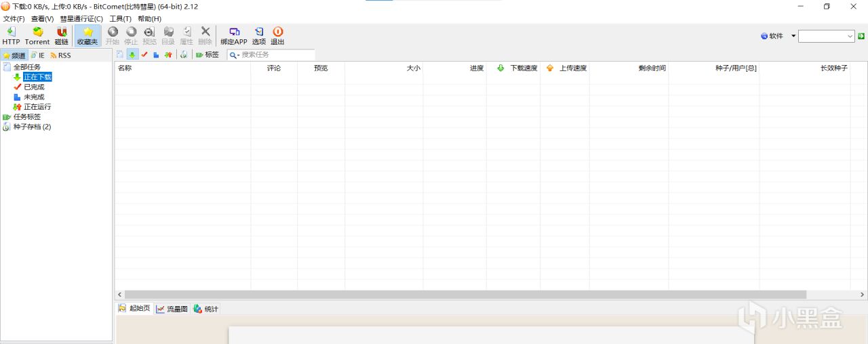Screen dimensions: 868x344
Task: Sort by 种子/用户[总] column header
Action: point(714,68)
